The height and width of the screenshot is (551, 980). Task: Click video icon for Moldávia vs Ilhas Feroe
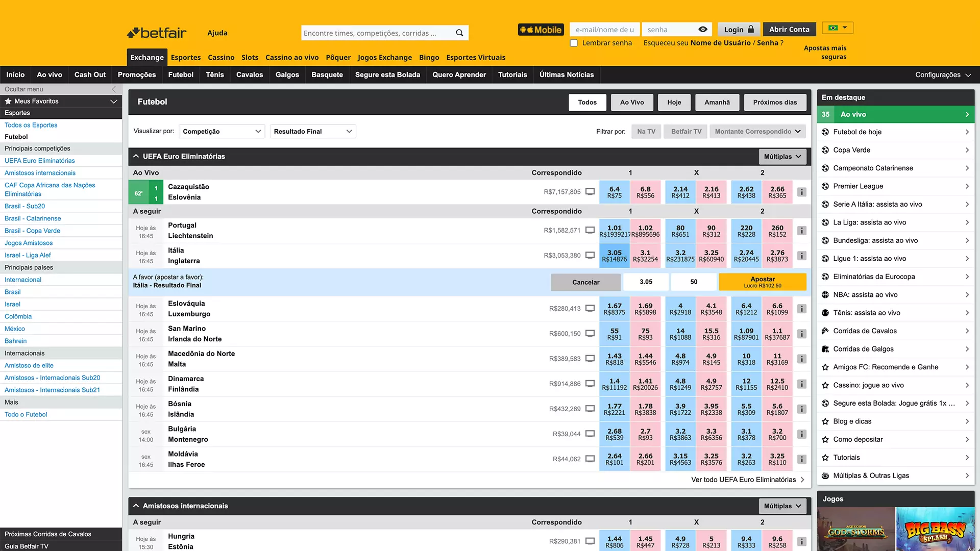pyautogui.click(x=590, y=459)
